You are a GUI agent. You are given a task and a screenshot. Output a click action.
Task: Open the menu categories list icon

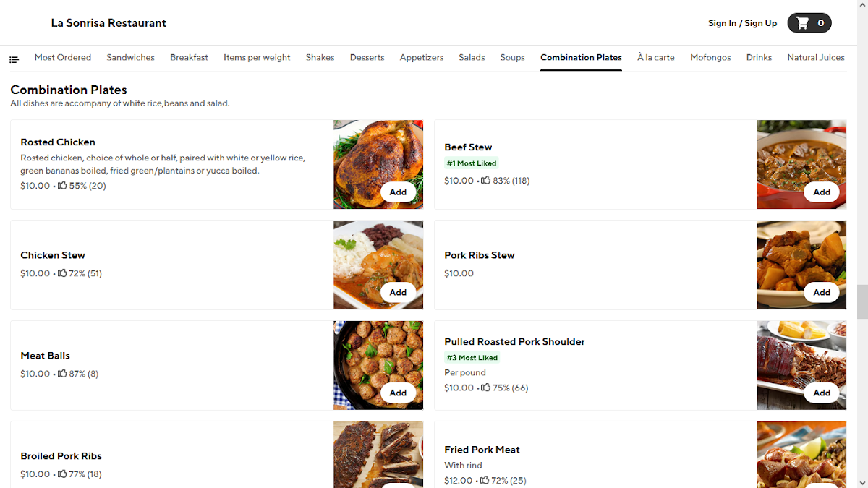pos(14,59)
